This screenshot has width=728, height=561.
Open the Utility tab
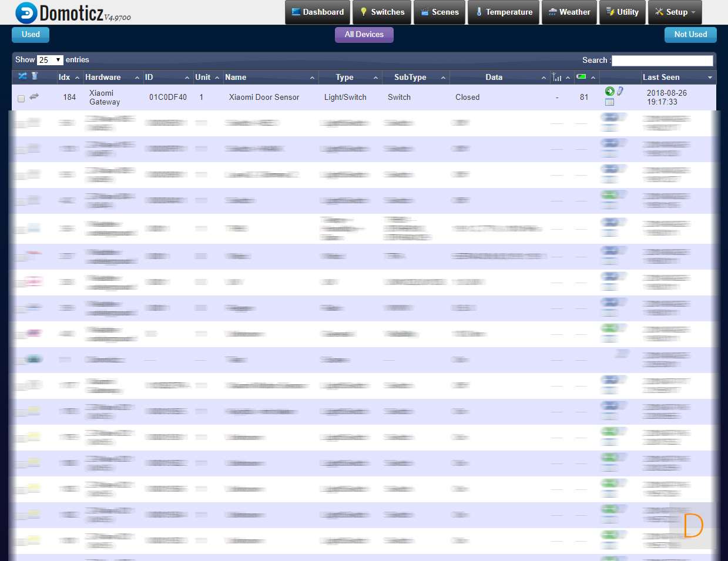tap(622, 12)
